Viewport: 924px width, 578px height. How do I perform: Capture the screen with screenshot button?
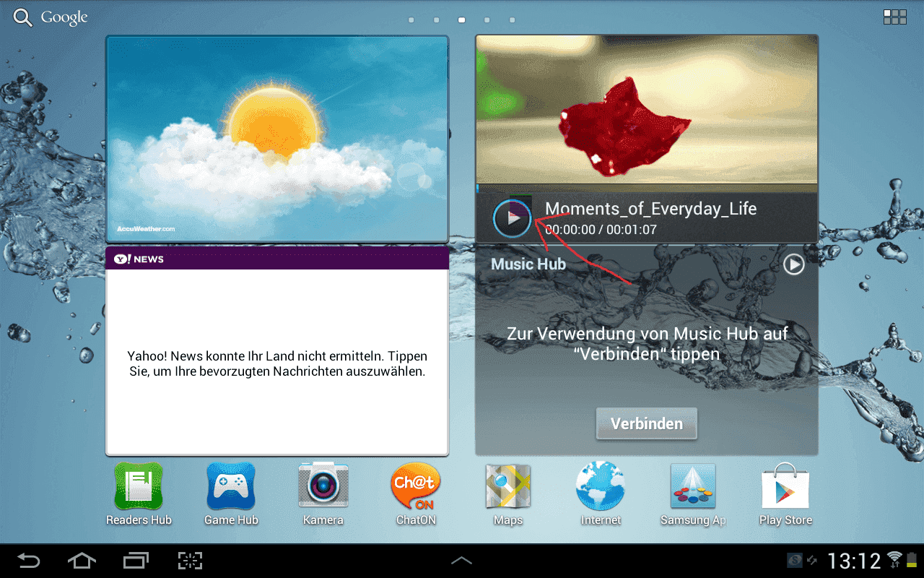pos(190,560)
